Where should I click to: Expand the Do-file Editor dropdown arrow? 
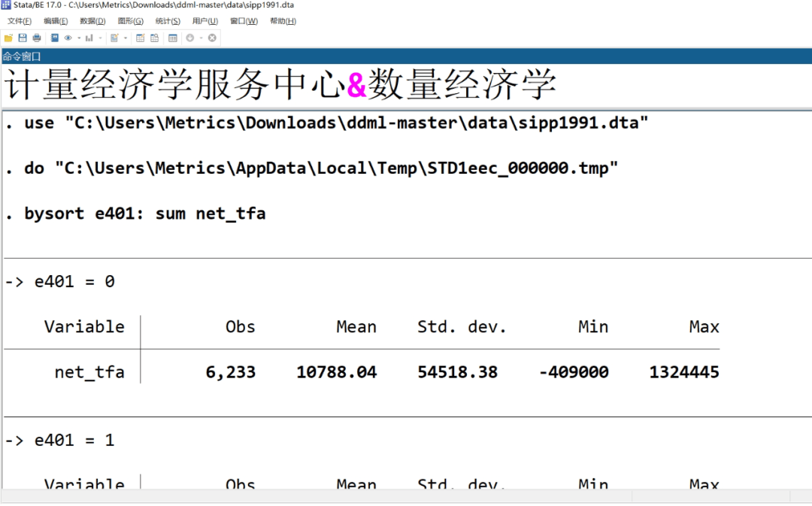tap(125, 38)
